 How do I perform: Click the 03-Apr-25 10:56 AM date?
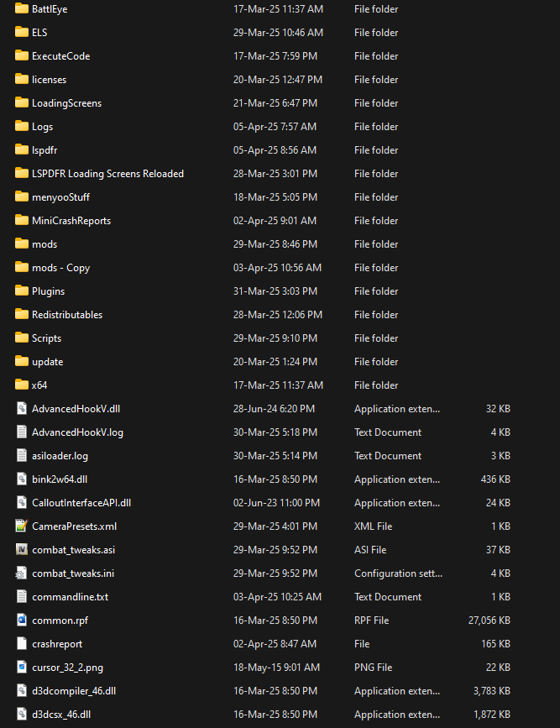click(277, 267)
